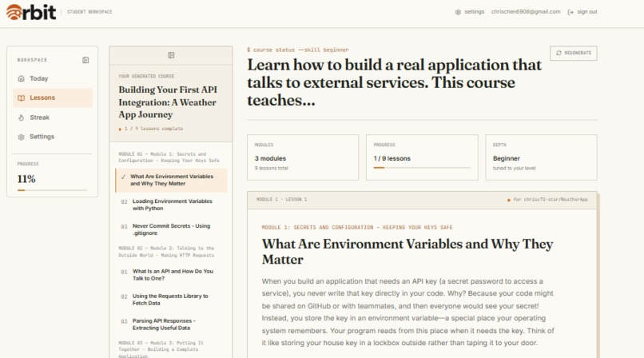Click the Orbit logo
644x358 pixels.
(31, 12)
